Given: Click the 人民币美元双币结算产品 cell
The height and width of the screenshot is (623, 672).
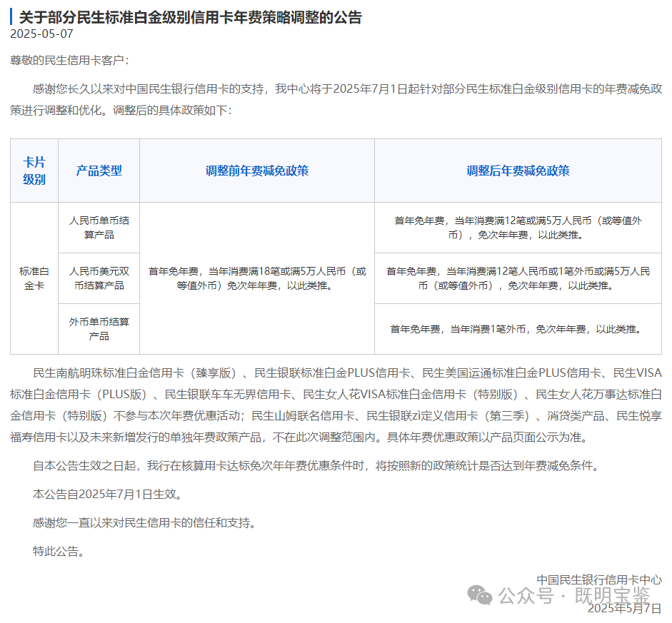Looking at the screenshot, I should coord(99,278).
